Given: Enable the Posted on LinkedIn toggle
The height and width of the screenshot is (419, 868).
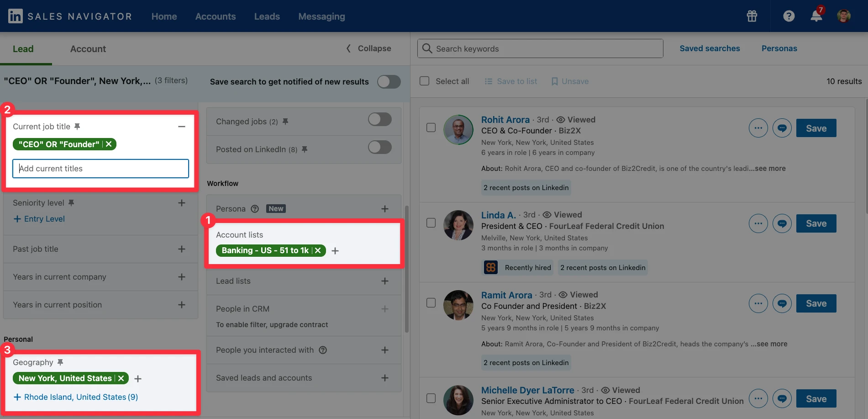Looking at the screenshot, I should click(380, 147).
